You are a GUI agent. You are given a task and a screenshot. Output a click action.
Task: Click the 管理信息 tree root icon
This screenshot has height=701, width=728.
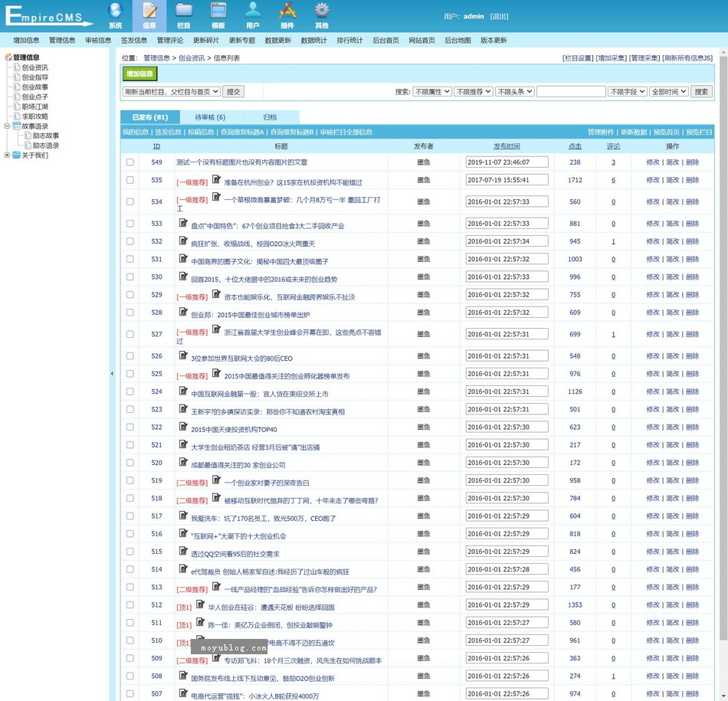tap(8, 57)
